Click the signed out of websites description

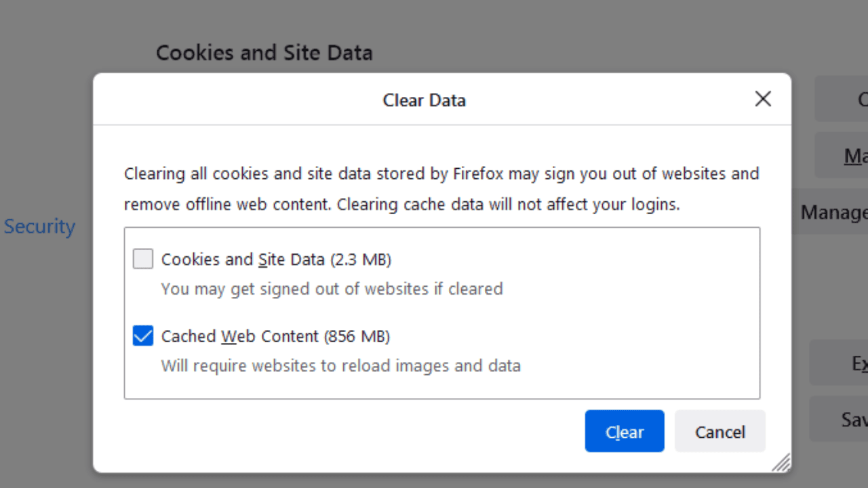click(x=332, y=289)
